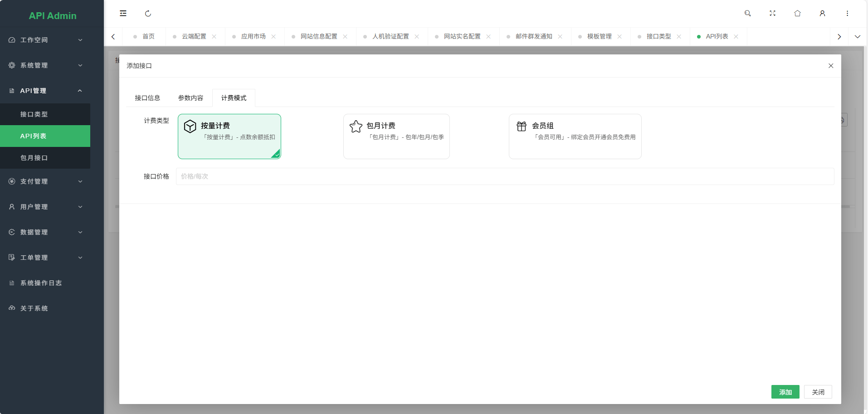Click the refresh page icon
Viewport: 868px width, 414px height.
click(148, 13)
